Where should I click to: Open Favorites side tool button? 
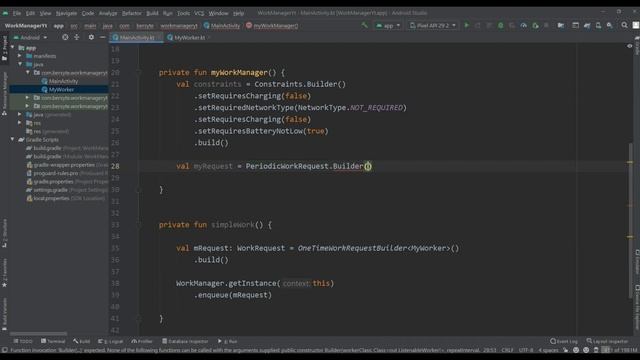[x=4, y=273]
